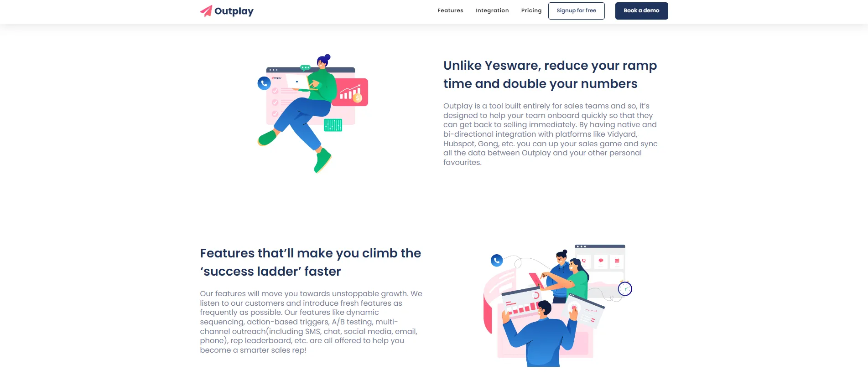Click the paragraph about dynamic sequencing features
The width and height of the screenshot is (868, 385).
coord(311,322)
